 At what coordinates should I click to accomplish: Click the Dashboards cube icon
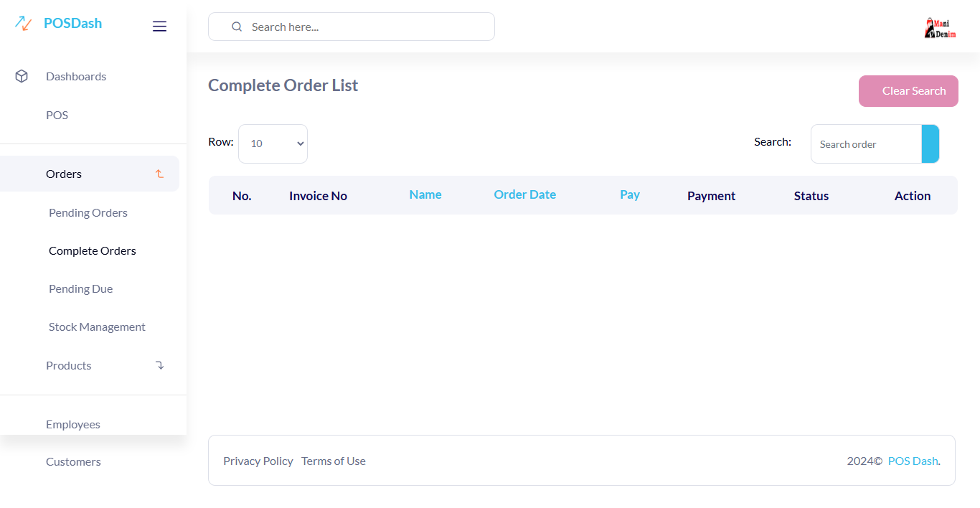click(22, 76)
